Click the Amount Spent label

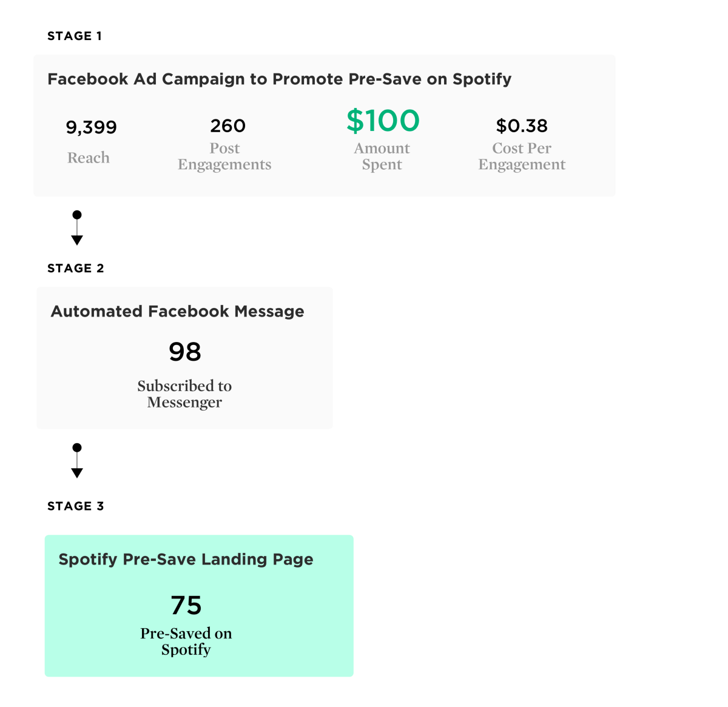click(382, 156)
